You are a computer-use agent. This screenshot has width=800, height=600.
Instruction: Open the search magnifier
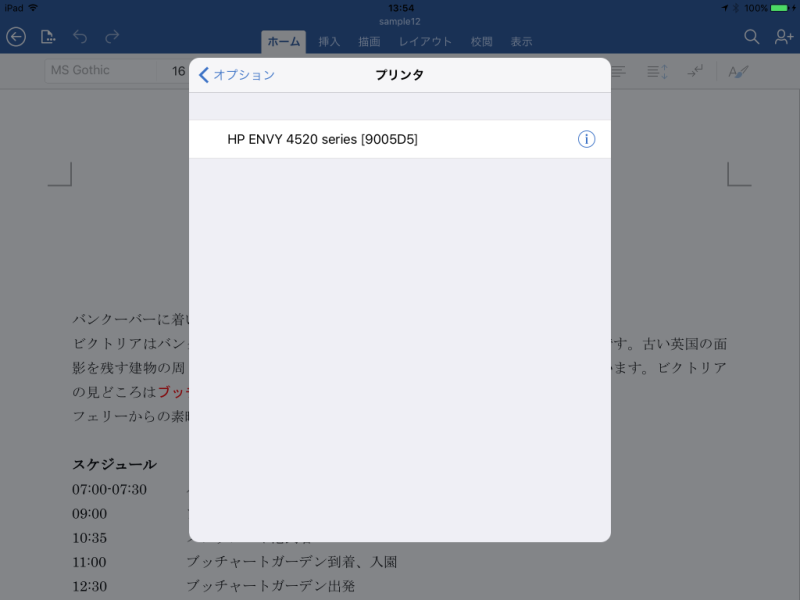pos(751,37)
